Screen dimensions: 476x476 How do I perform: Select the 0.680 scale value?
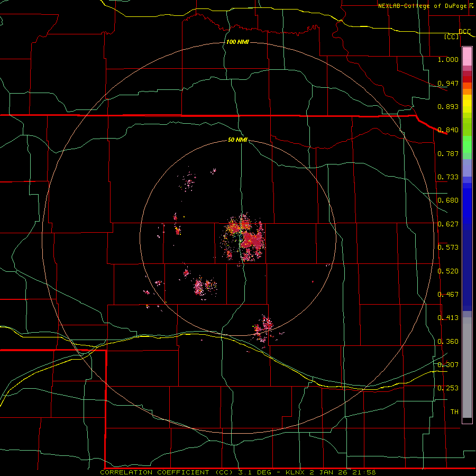(448, 200)
